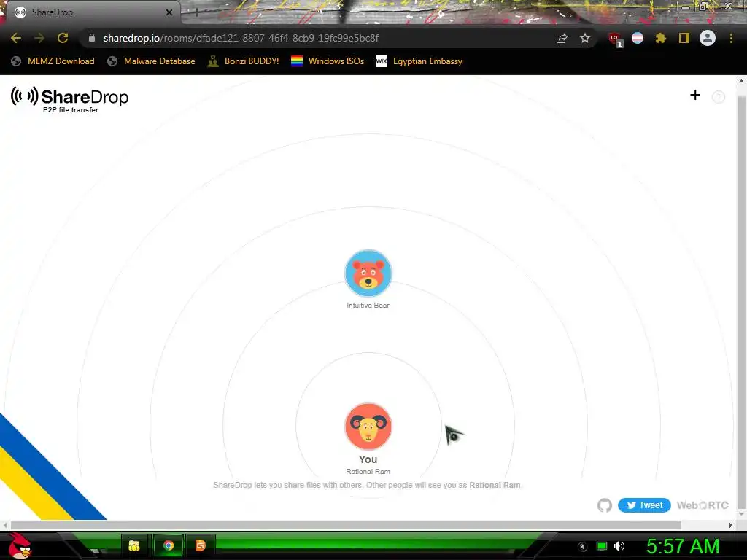Click your Rational Ram avatar
The image size is (747, 560).
(368, 427)
